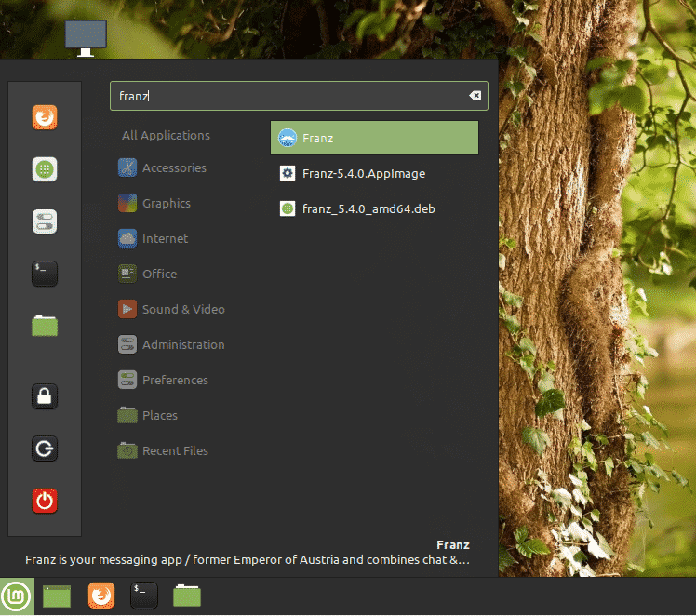696x616 pixels.
Task: Select the Internet category label
Action: pyautogui.click(x=165, y=238)
